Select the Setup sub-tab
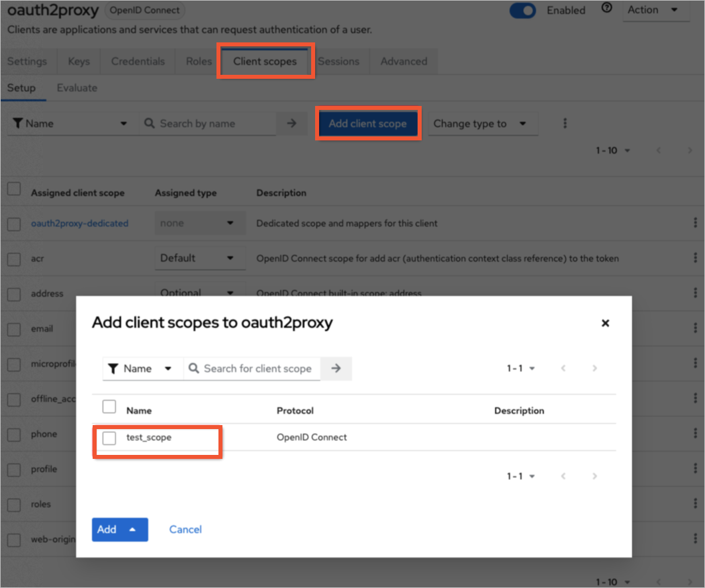705x588 pixels. pyautogui.click(x=21, y=87)
